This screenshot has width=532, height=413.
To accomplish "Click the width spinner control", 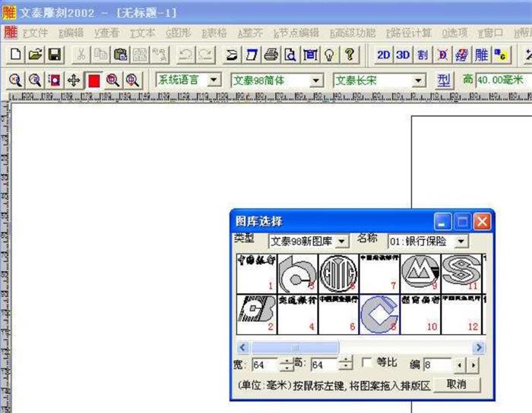I will [287, 364].
